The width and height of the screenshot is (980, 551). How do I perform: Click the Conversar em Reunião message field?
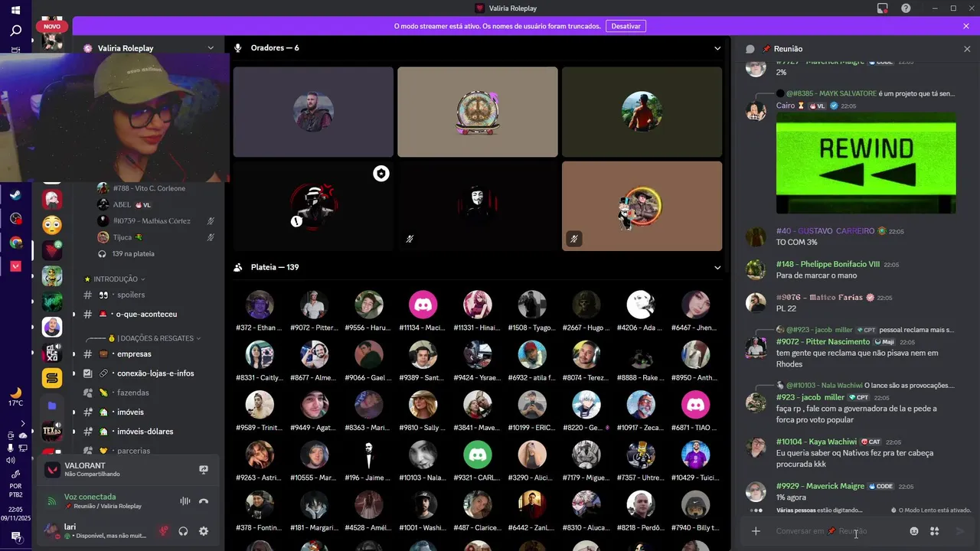point(837,531)
